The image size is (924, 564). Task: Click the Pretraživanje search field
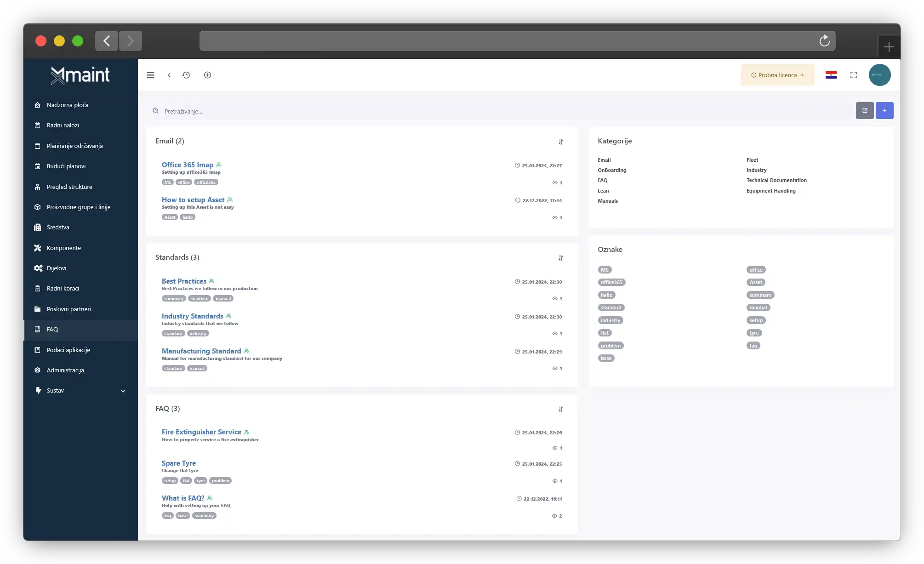coord(501,111)
